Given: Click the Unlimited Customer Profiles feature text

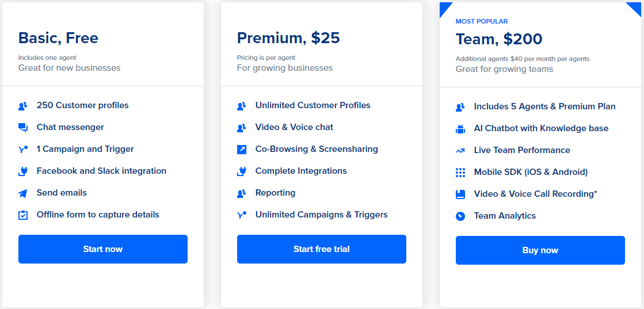Looking at the screenshot, I should pyautogui.click(x=313, y=105).
